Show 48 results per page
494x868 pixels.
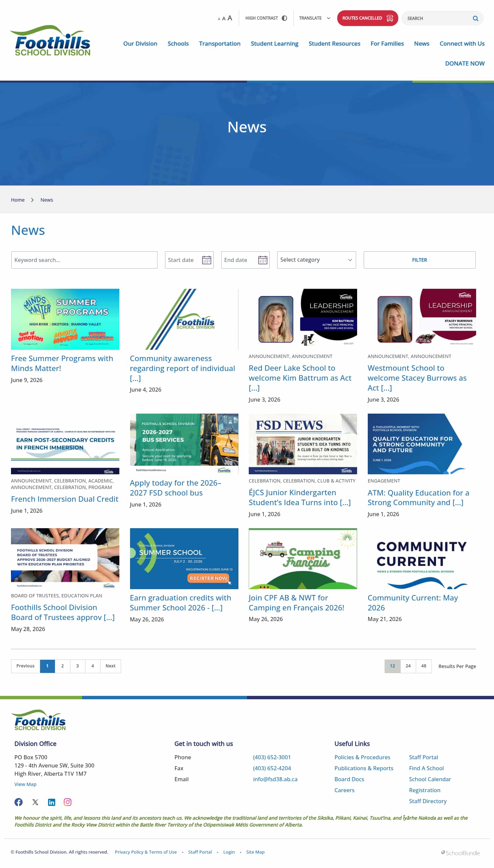coord(424,666)
